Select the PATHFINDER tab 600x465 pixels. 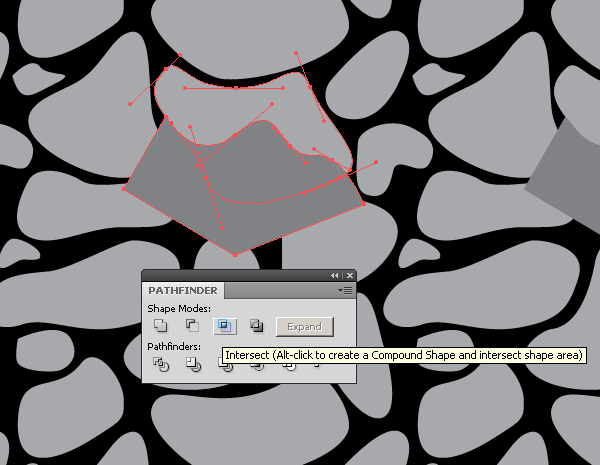tap(183, 291)
